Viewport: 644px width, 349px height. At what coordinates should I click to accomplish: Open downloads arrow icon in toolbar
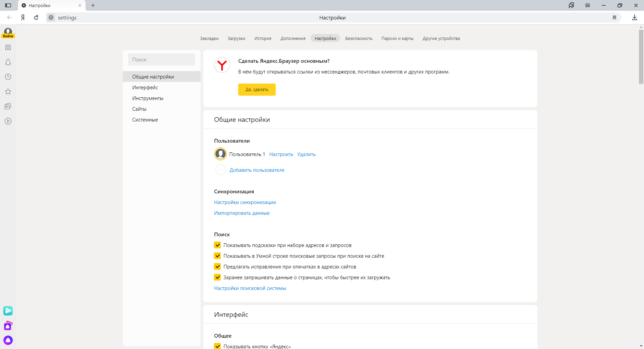[x=634, y=17]
